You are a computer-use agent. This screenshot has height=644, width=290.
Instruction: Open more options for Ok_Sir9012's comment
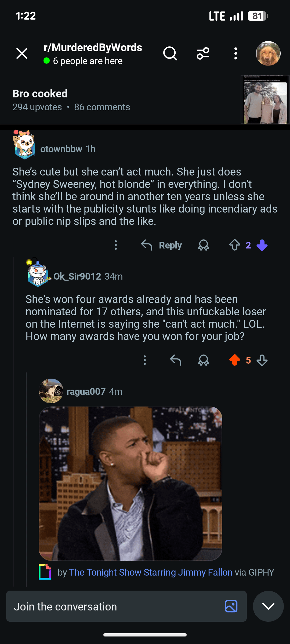click(145, 360)
